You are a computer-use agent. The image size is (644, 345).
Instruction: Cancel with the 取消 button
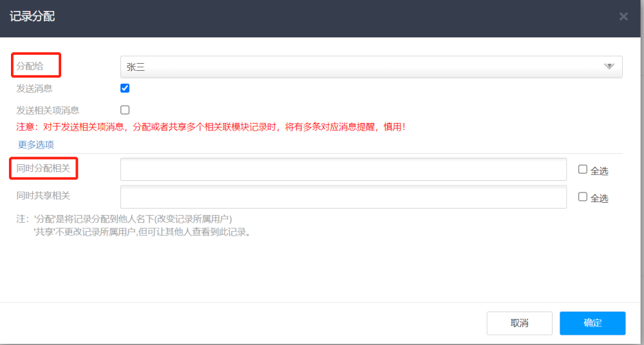point(520,323)
